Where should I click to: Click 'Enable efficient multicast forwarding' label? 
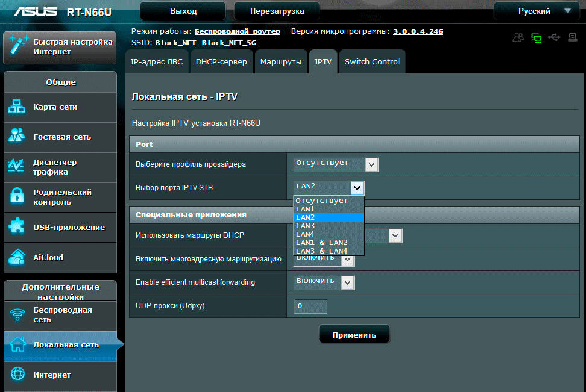[x=195, y=282]
